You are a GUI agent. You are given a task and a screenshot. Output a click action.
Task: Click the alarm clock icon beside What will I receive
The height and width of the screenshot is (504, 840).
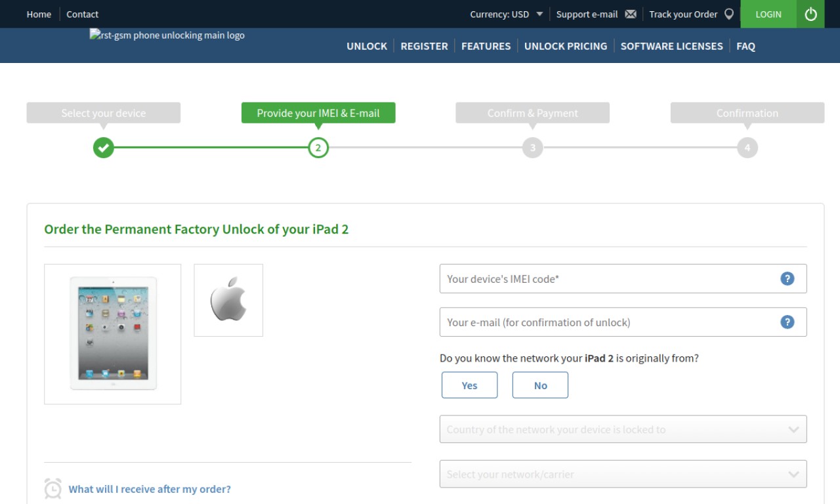(x=53, y=489)
